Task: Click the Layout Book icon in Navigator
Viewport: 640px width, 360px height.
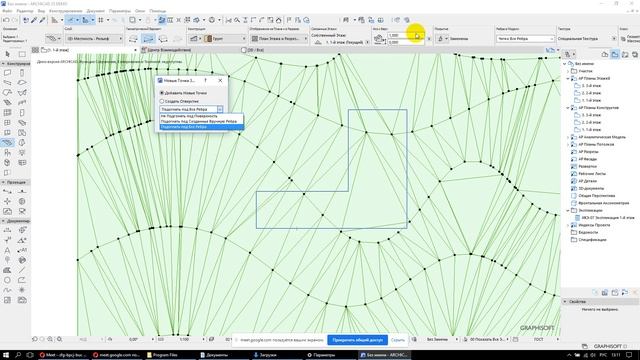Action: pyautogui.click(x=625, y=54)
